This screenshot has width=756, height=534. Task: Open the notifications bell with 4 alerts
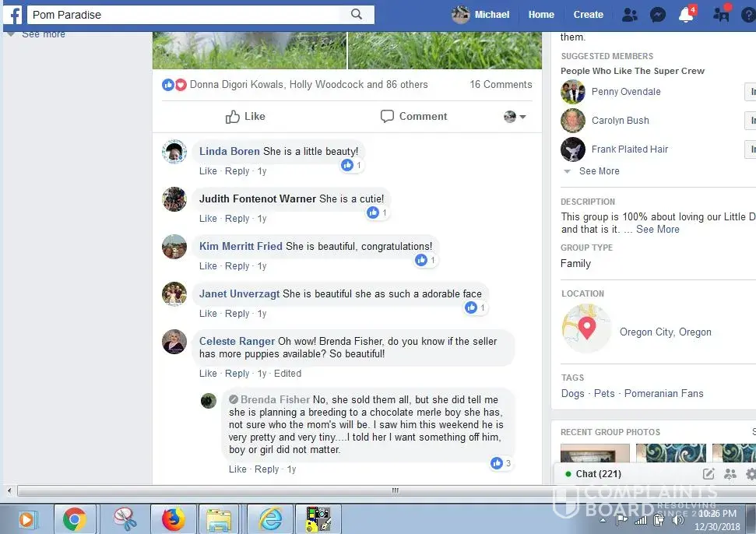tap(687, 15)
